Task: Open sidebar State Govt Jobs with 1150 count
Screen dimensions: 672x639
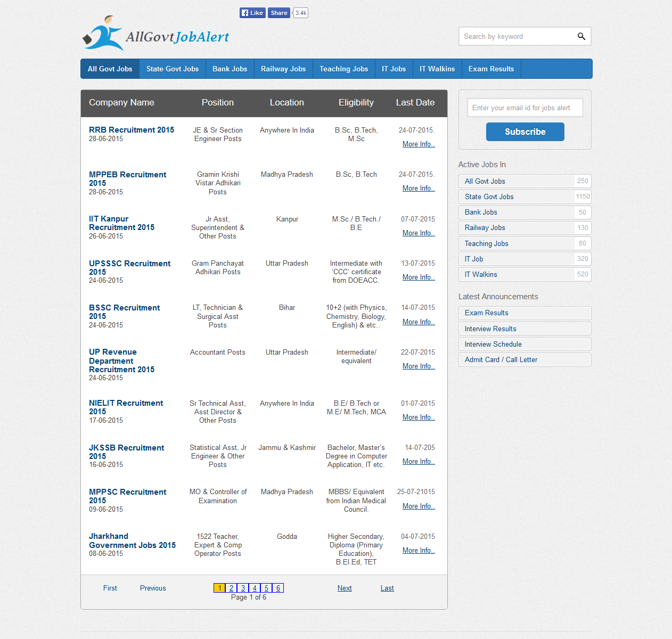Action: click(x=525, y=196)
